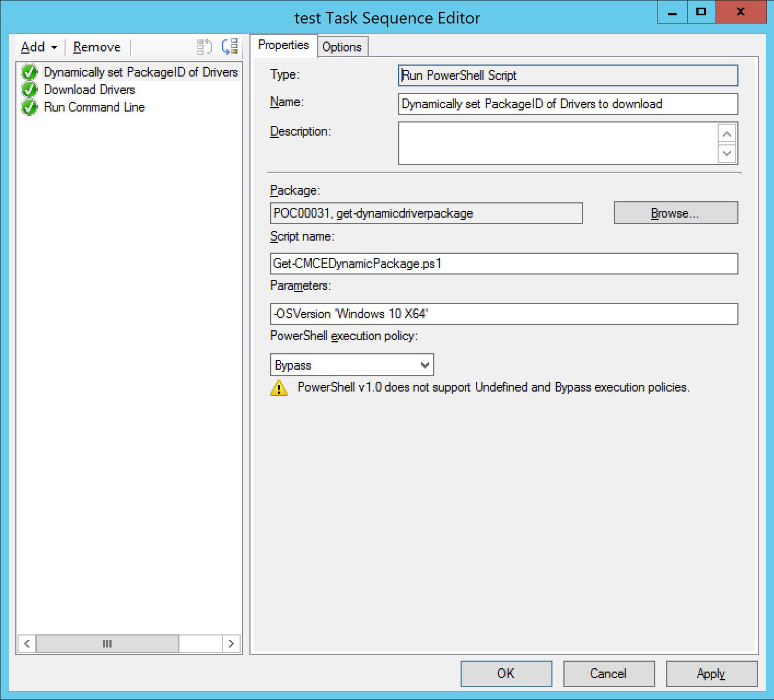Click right arrow of step list scrollbar

coord(231,644)
